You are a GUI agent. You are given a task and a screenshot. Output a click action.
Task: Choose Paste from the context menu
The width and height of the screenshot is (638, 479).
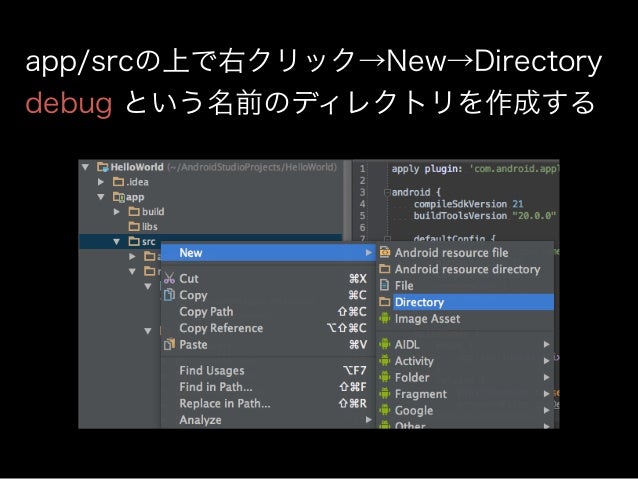point(269,345)
